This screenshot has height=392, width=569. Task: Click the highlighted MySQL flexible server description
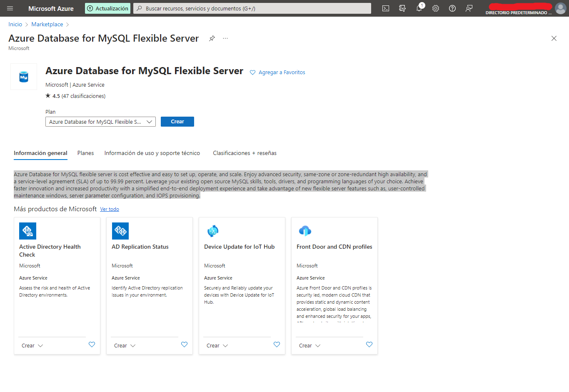point(220,185)
